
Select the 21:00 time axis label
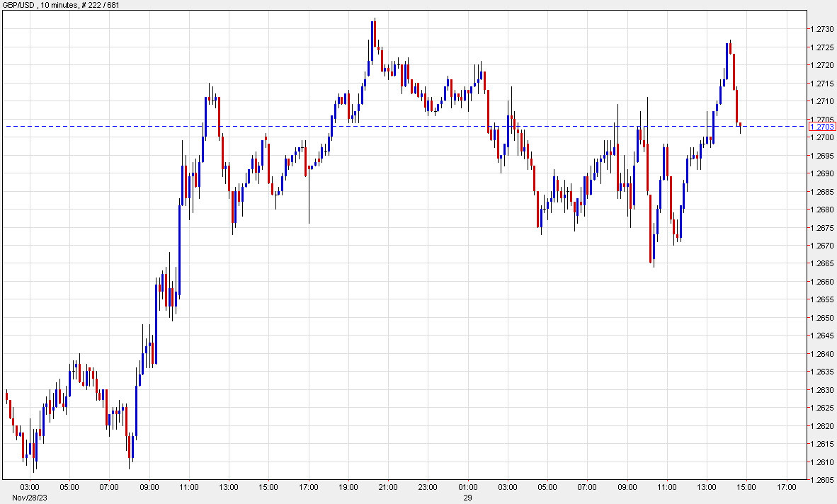click(388, 487)
